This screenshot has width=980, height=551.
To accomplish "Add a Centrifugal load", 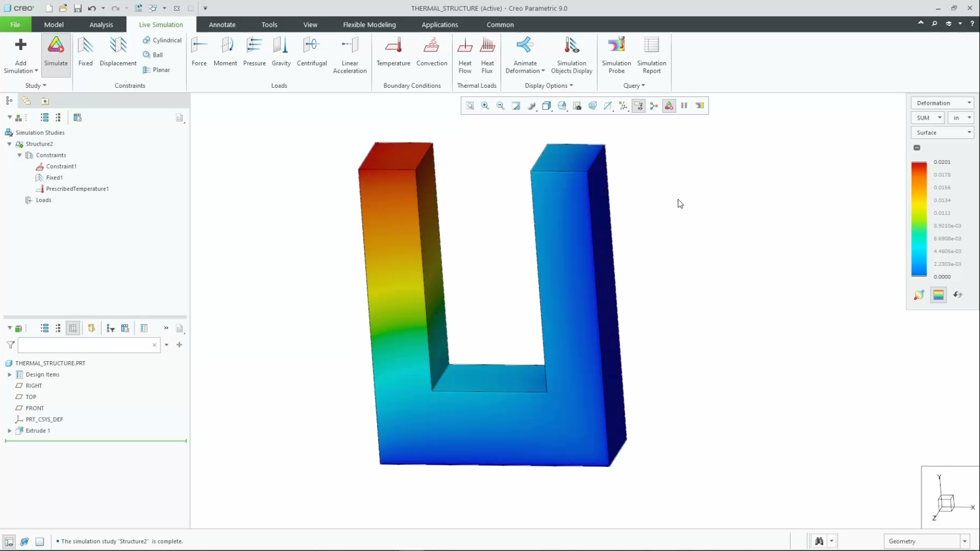I will point(312,52).
